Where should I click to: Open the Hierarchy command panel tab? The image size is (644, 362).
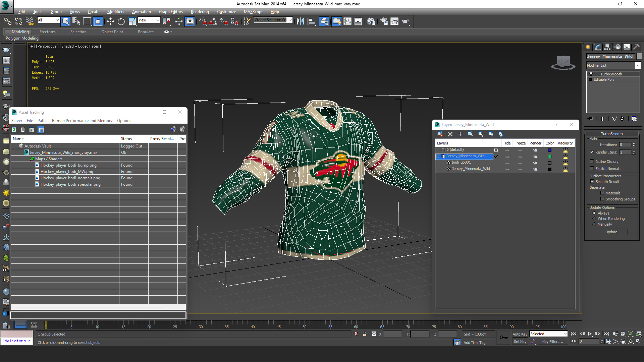(607, 47)
